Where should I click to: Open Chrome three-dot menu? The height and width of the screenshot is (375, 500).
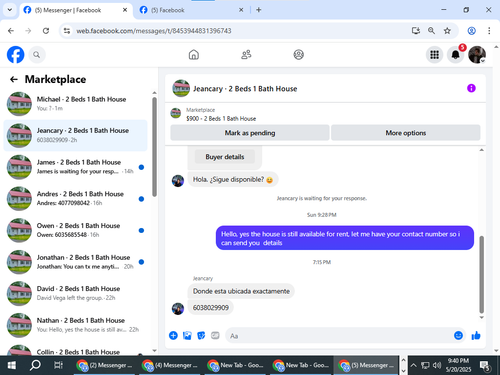pyautogui.click(x=489, y=31)
